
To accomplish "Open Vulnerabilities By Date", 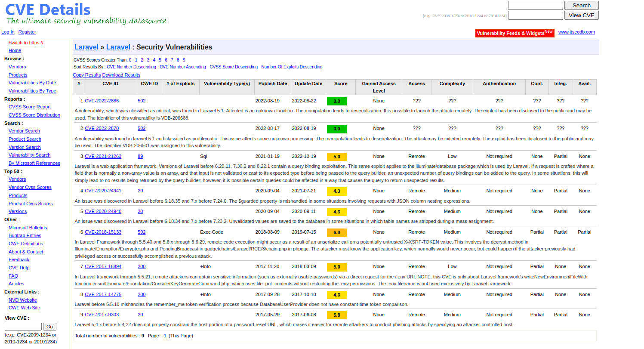I will click(x=32, y=83).
